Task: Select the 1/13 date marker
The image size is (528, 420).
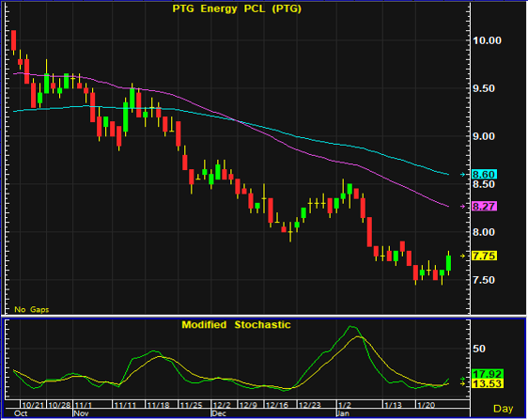Action: point(394,405)
